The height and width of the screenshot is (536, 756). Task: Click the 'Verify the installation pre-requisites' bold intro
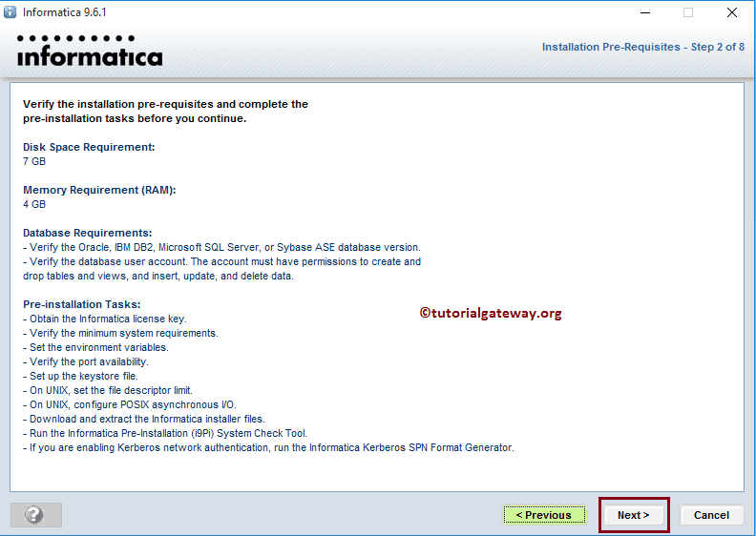coord(165,112)
